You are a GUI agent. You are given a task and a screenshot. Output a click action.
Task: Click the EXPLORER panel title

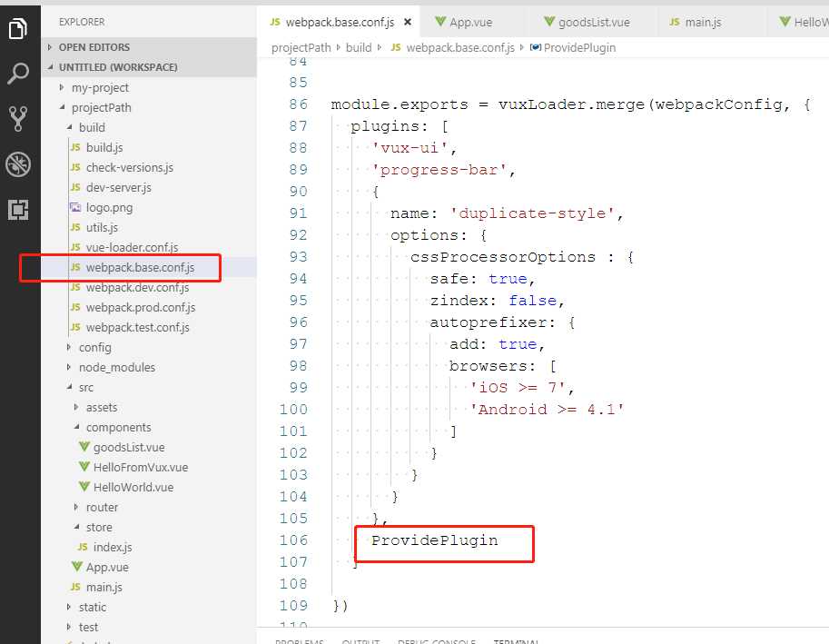tap(82, 22)
